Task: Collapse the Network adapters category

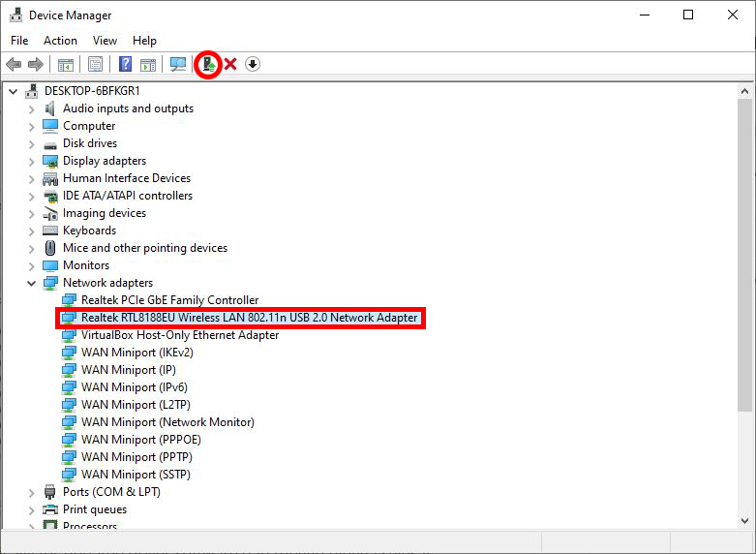Action: (x=31, y=283)
